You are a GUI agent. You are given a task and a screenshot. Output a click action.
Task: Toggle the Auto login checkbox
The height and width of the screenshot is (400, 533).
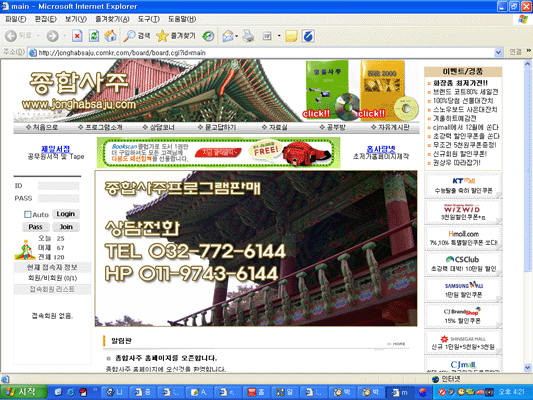pos(28,214)
